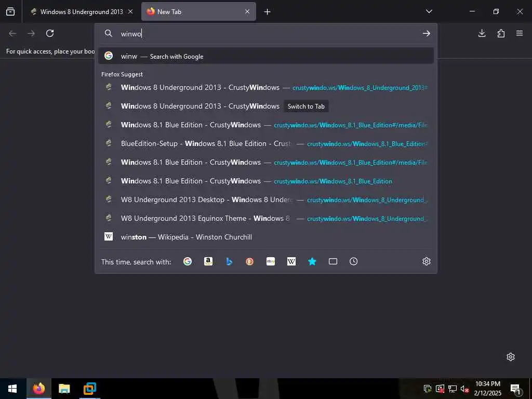Select the New Tab tab
Viewport: 532px width, 399px height.
[x=199, y=11]
